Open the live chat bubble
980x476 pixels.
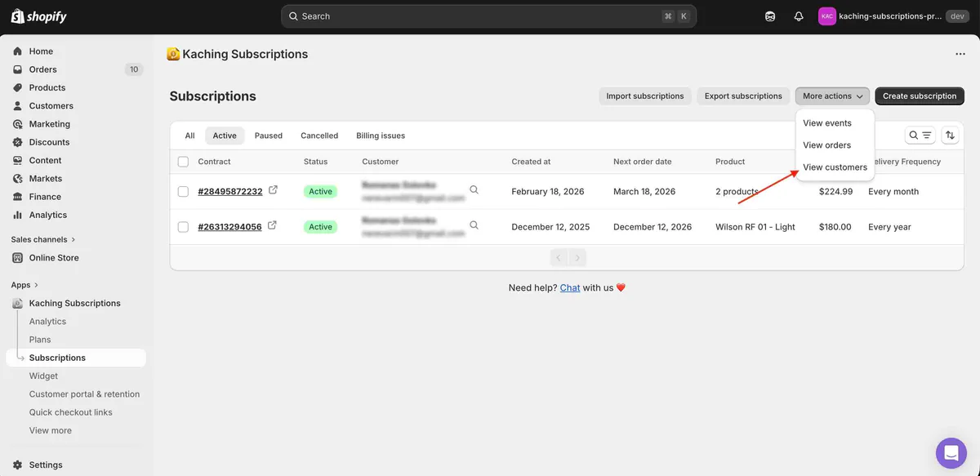(x=951, y=452)
